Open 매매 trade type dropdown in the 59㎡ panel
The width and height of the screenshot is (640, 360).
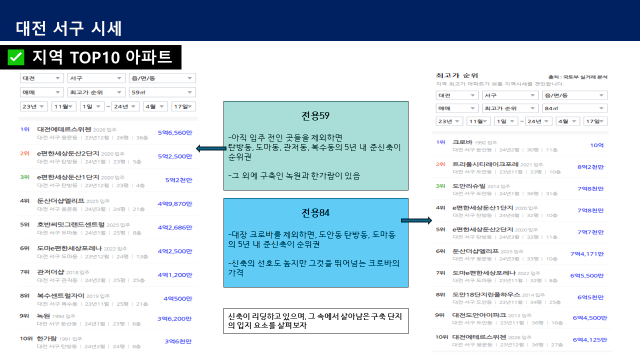click(41, 92)
